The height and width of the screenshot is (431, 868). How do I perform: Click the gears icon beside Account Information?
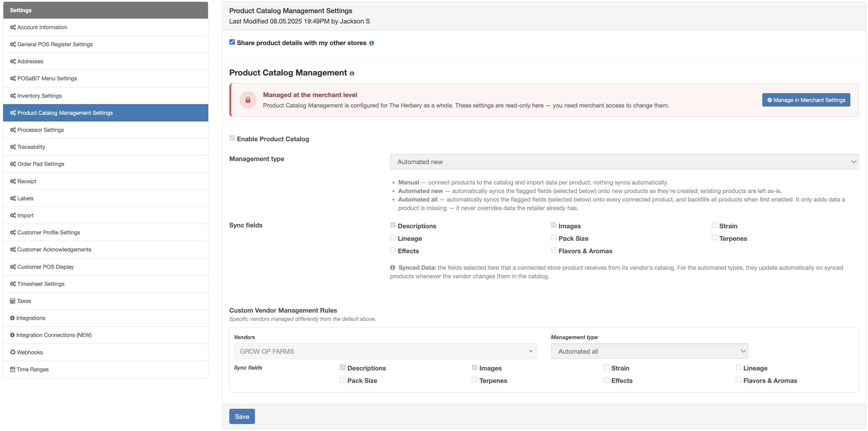pos(13,27)
